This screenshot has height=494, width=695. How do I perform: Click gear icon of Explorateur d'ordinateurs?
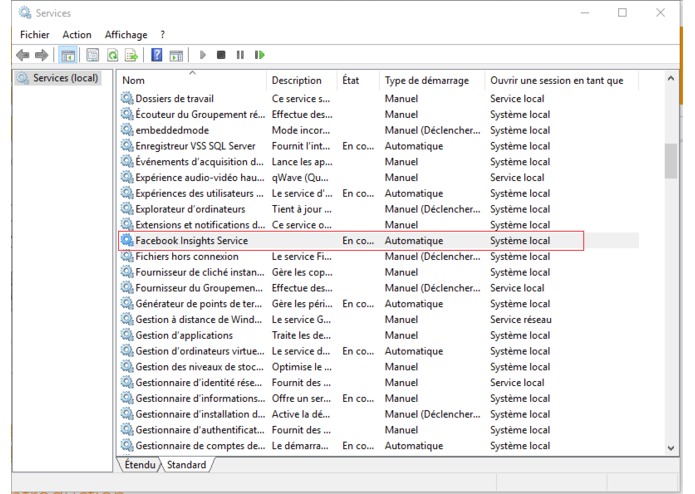[127, 208]
